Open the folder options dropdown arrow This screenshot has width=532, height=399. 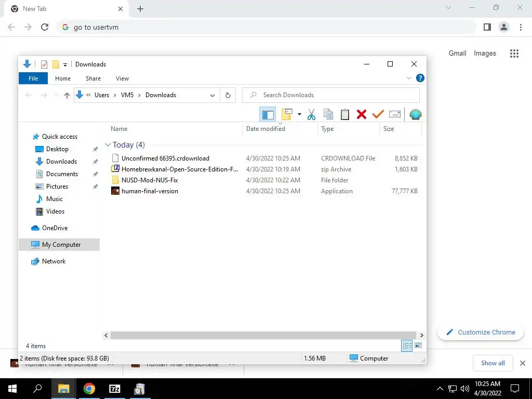click(299, 114)
